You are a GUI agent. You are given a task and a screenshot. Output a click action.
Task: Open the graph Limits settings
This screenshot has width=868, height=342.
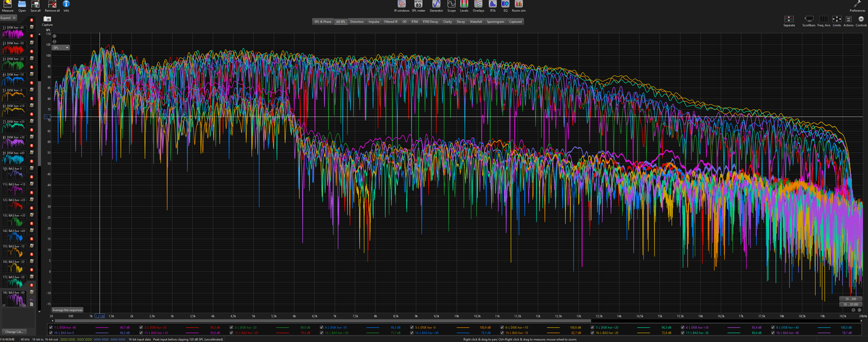coord(836,20)
